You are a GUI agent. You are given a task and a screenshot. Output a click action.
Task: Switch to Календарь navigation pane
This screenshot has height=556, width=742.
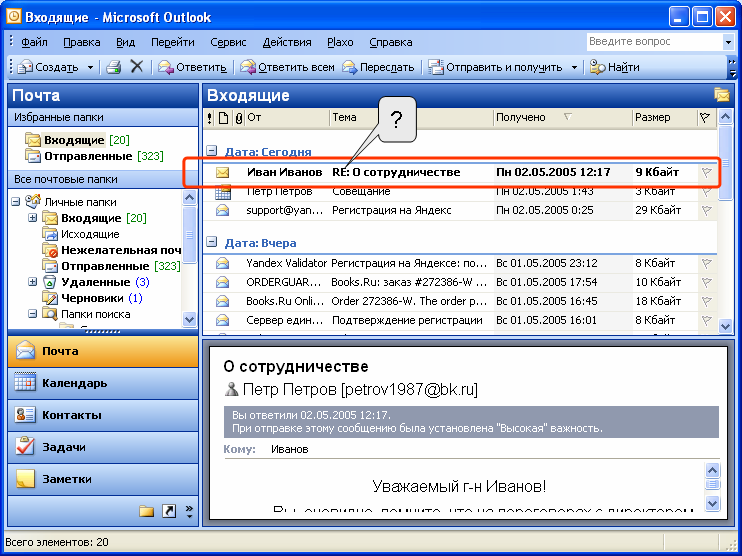coord(103,383)
